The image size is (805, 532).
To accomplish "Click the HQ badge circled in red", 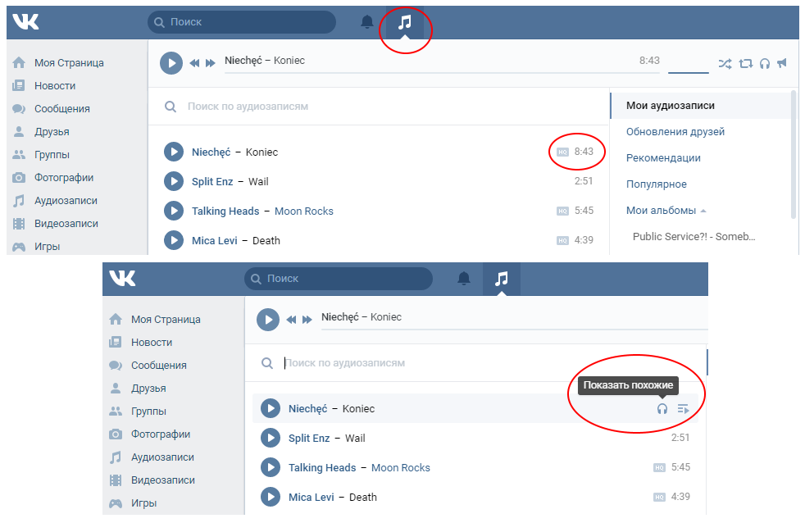I will (x=562, y=152).
